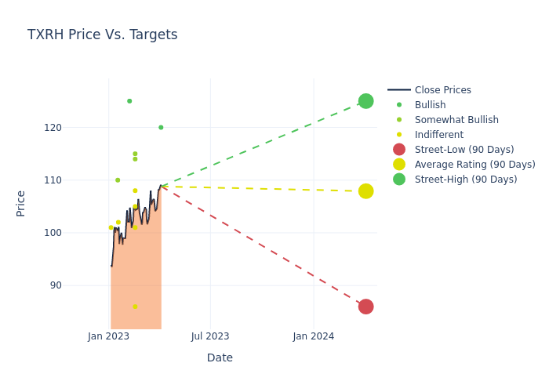Viewport: 549px width, 392px height.
Task: Click Street-High (90 Days) legend item
Action: click(466, 180)
